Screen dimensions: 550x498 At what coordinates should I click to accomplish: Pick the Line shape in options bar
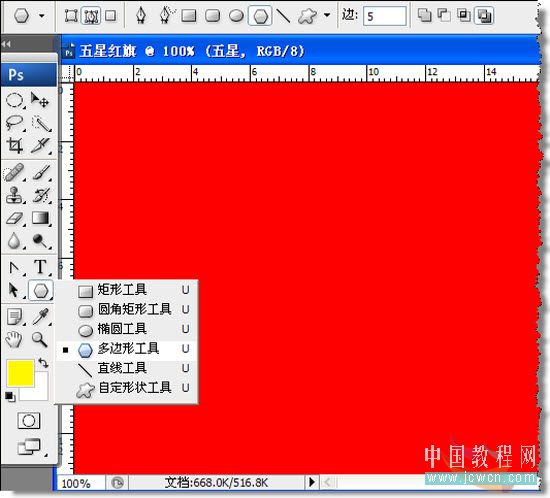coord(283,16)
